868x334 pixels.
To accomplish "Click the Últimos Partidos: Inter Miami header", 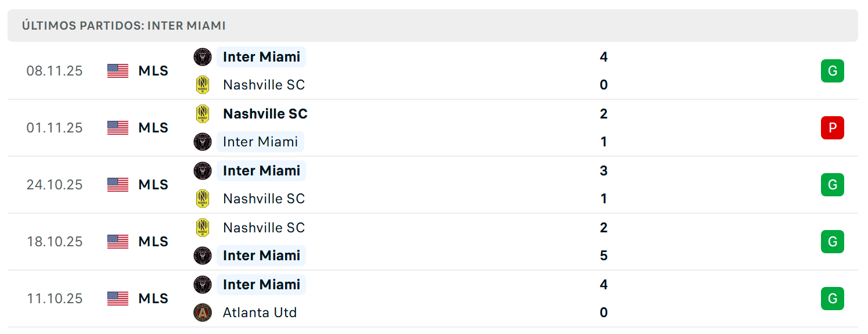I will tap(124, 26).
